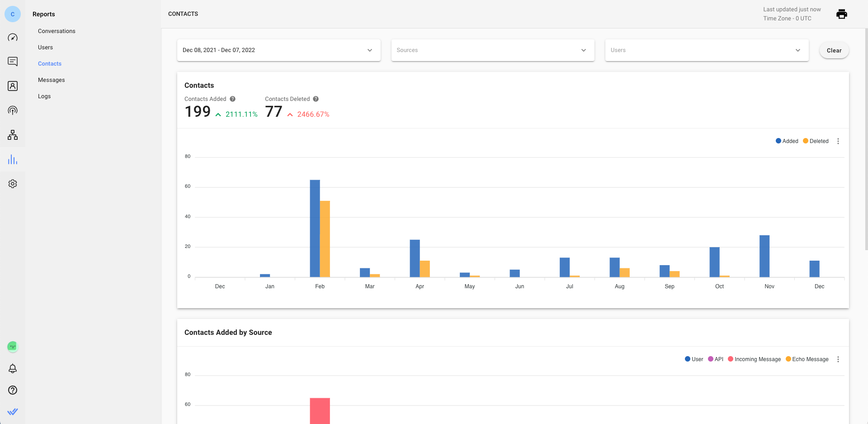Click the Feb Deleted orange bar
868x424 pixels.
(325, 239)
